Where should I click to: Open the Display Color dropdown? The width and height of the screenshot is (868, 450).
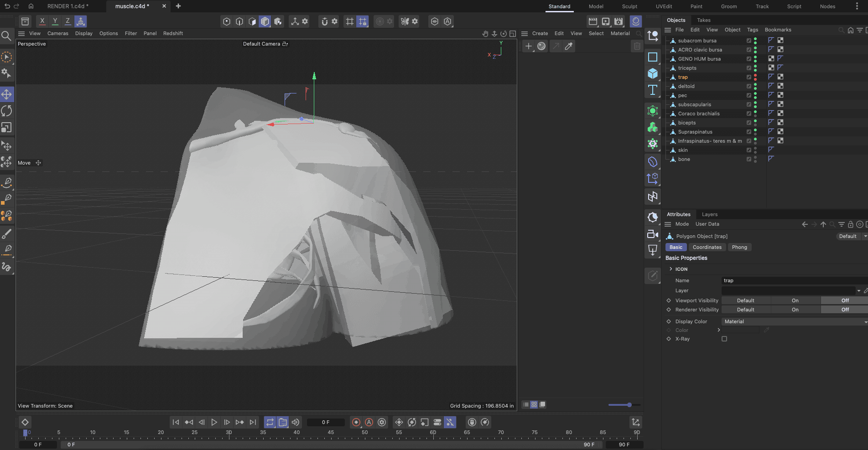coord(794,321)
